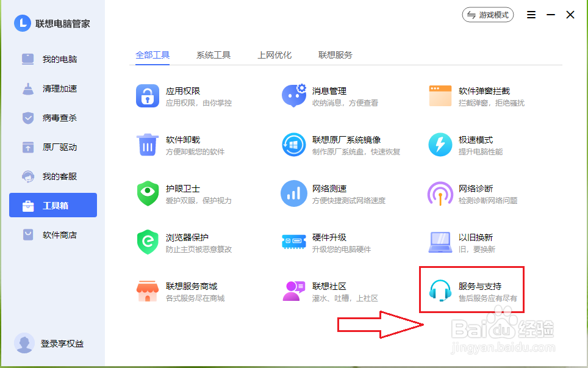
Task: Click the 清理加速 broom sidebar icon
Action: pos(27,88)
